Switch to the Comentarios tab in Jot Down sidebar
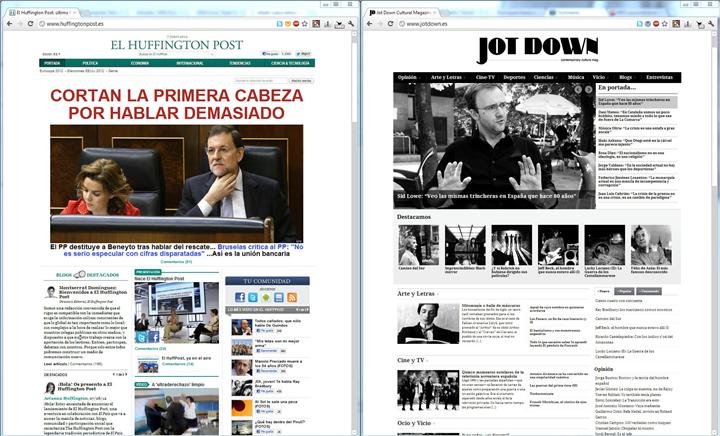This screenshot has width=720, height=436. (649, 291)
